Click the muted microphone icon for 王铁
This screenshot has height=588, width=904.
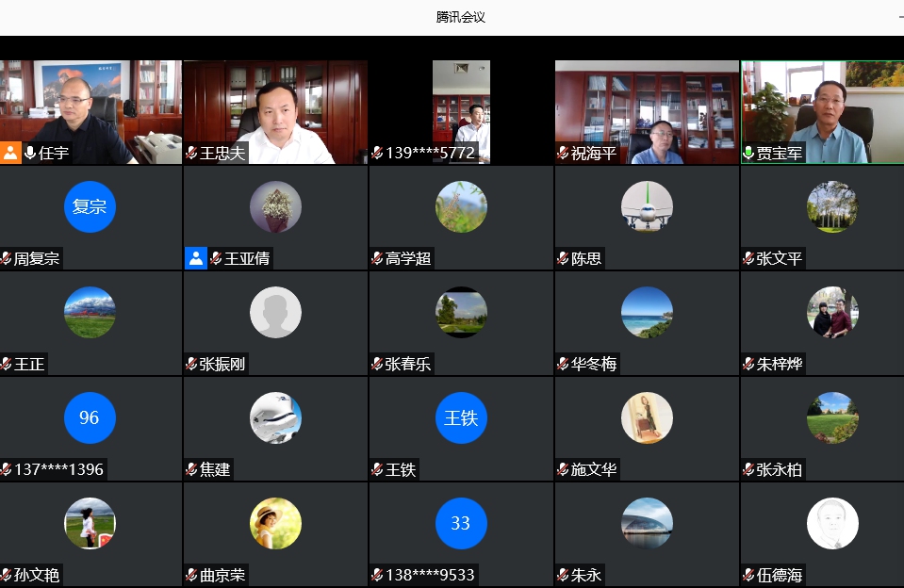pyautogui.click(x=378, y=469)
